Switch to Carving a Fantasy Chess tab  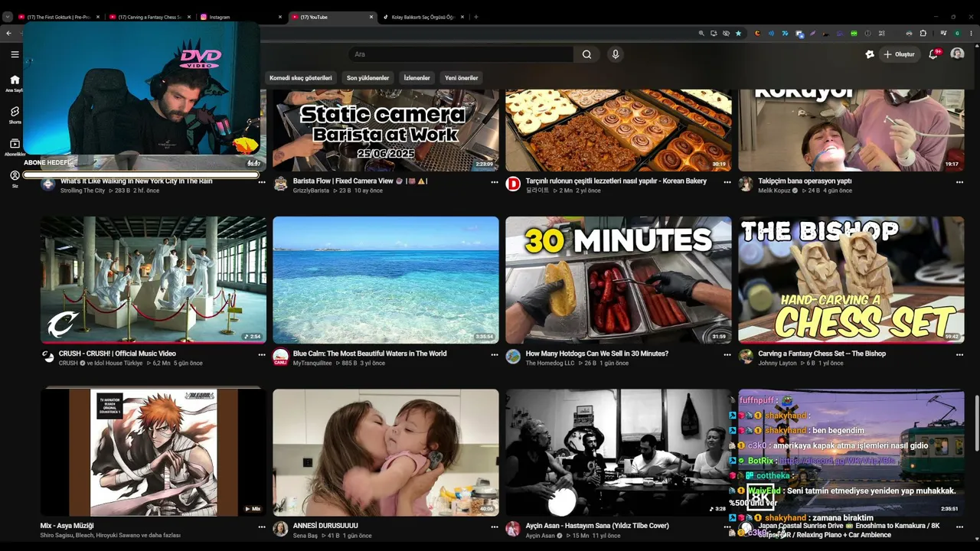coord(150,17)
